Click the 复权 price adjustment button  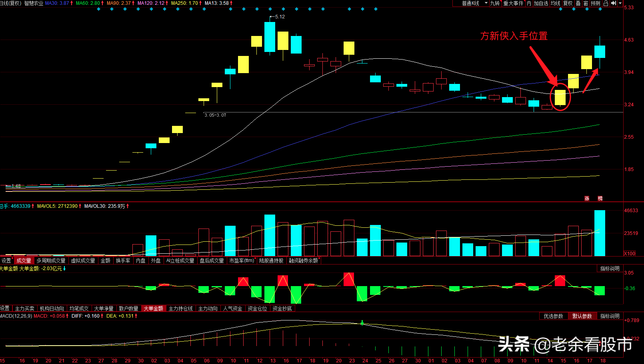[568, 3]
